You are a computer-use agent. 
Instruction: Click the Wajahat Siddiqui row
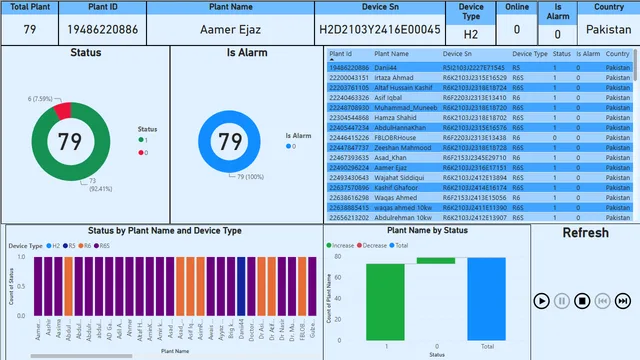pos(480,178)
